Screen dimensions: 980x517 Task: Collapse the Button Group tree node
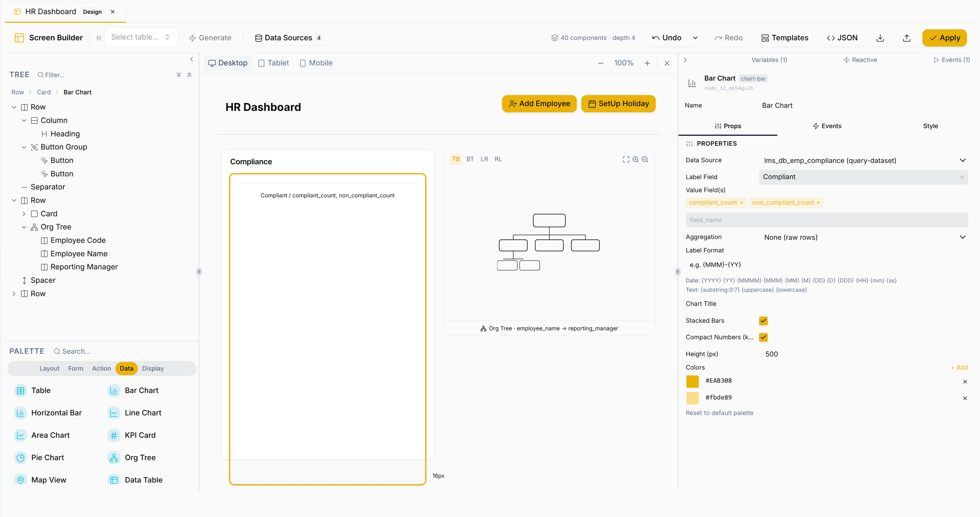click(x=24, y=147)
